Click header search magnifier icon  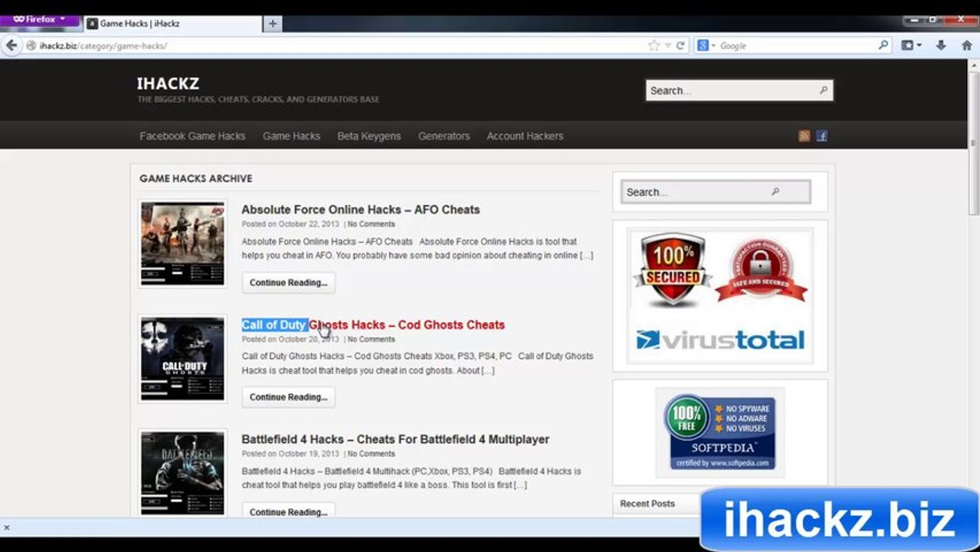(x=824, y=90)
